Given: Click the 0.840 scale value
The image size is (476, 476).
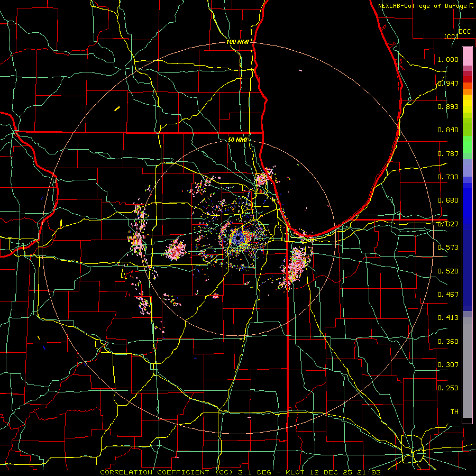Looking at the screenshot, I should tap(448, 130).
